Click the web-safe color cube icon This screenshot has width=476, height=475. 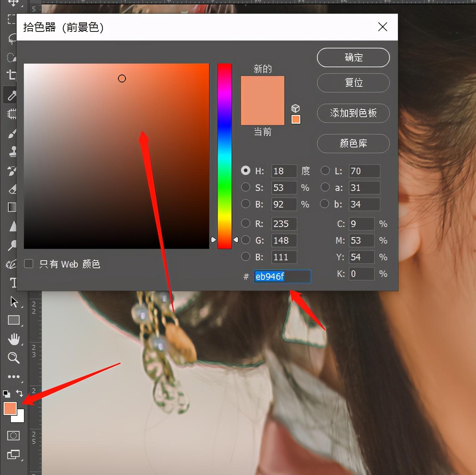coord(296,108)
